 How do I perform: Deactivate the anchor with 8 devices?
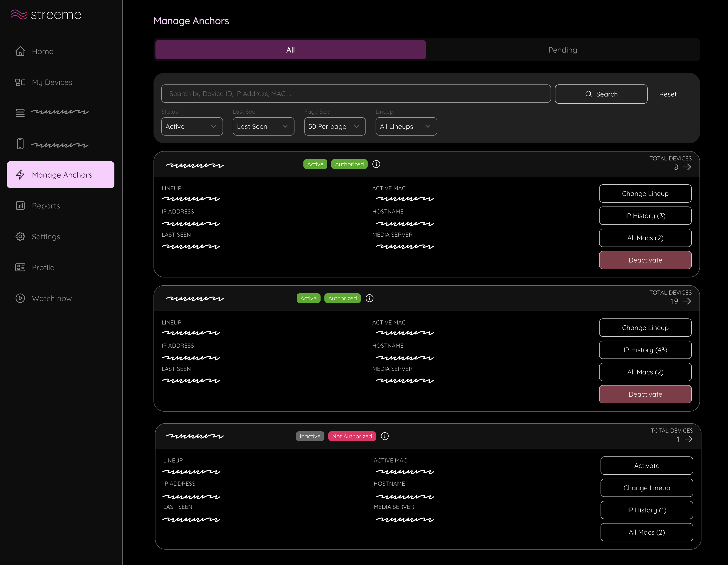point(645,260)
